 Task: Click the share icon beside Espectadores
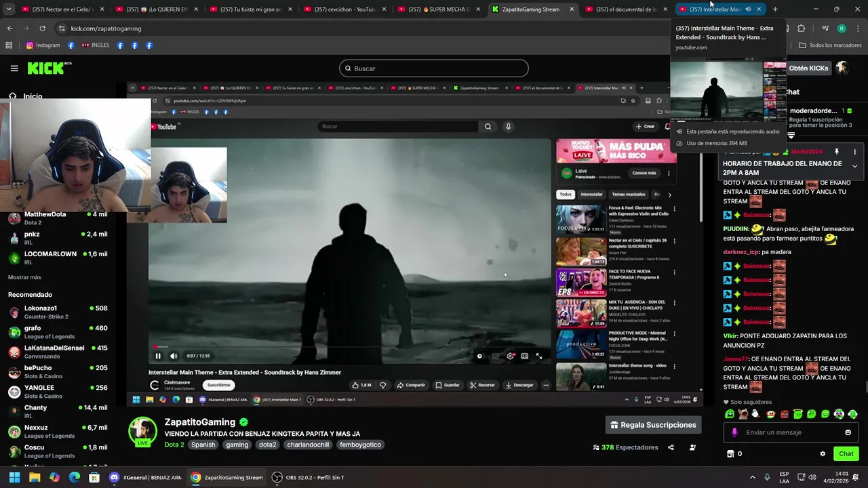tap(671, 447)
